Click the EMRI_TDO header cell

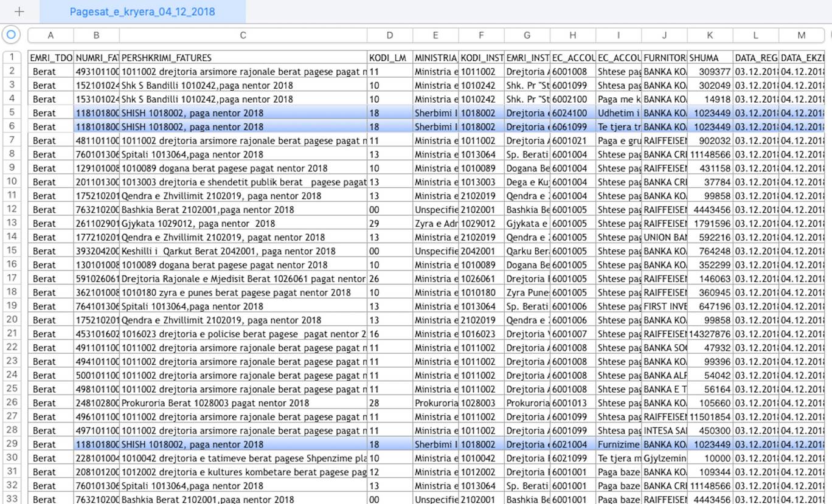point(50,58)
